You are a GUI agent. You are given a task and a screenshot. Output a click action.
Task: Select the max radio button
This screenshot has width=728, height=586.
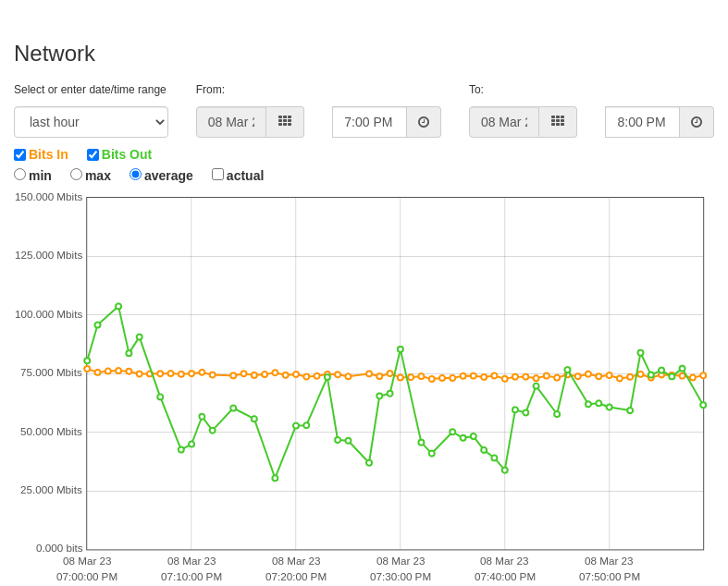point(76,175)
